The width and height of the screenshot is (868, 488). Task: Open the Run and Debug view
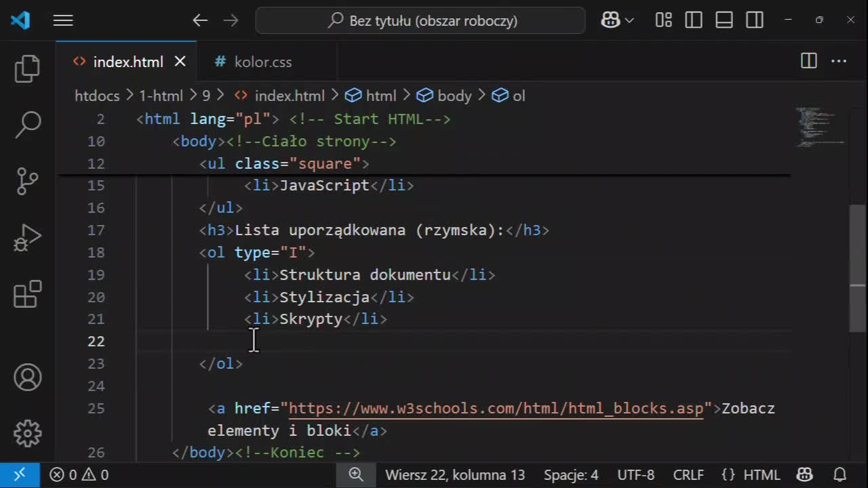pos(28,238)
